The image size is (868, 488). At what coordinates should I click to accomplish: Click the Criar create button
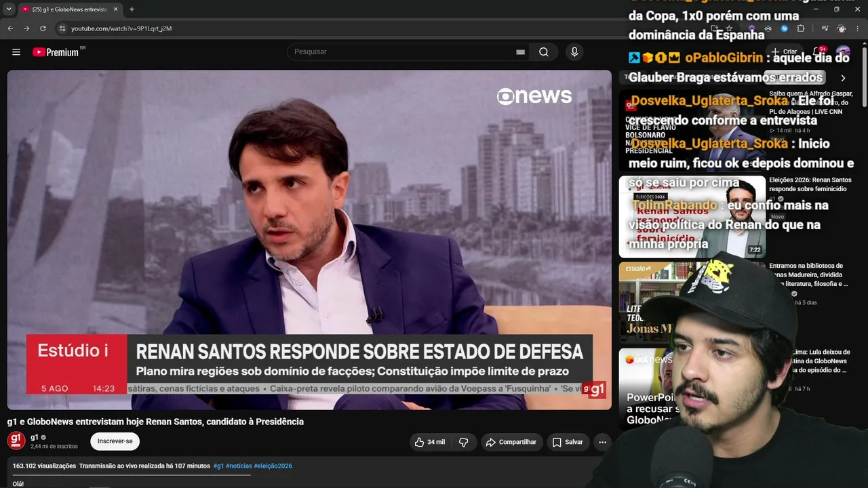[784, 52]
